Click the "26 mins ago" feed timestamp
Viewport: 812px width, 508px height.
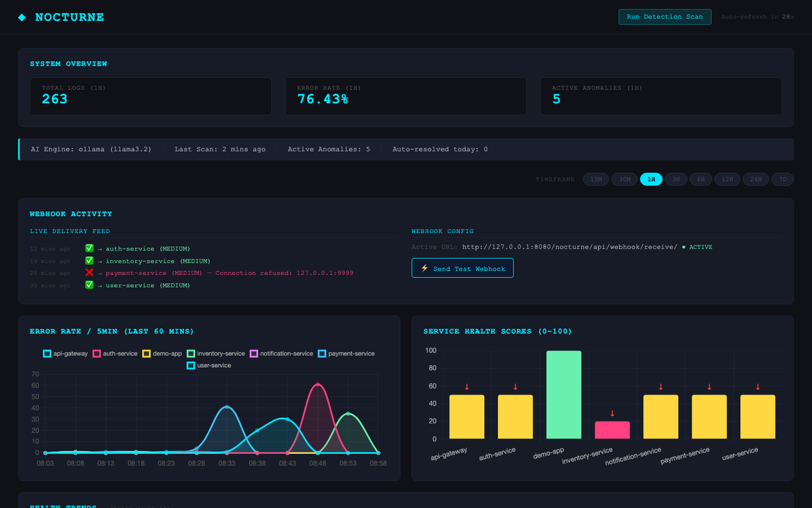pos(50,273)
